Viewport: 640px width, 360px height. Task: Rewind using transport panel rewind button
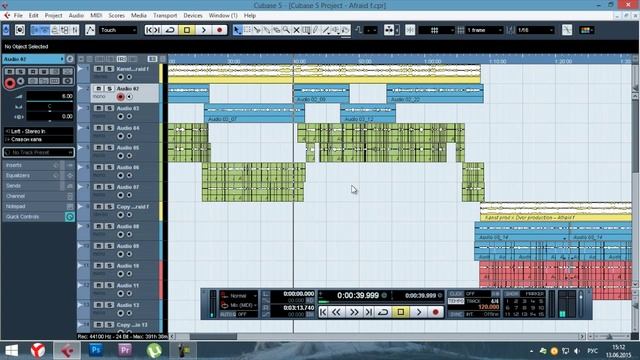click(x=336, y=312)
